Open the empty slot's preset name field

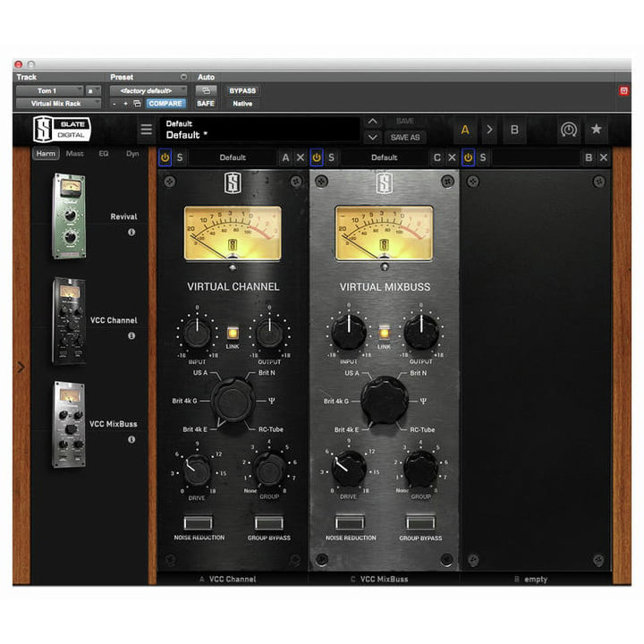(x=536, y=157)
